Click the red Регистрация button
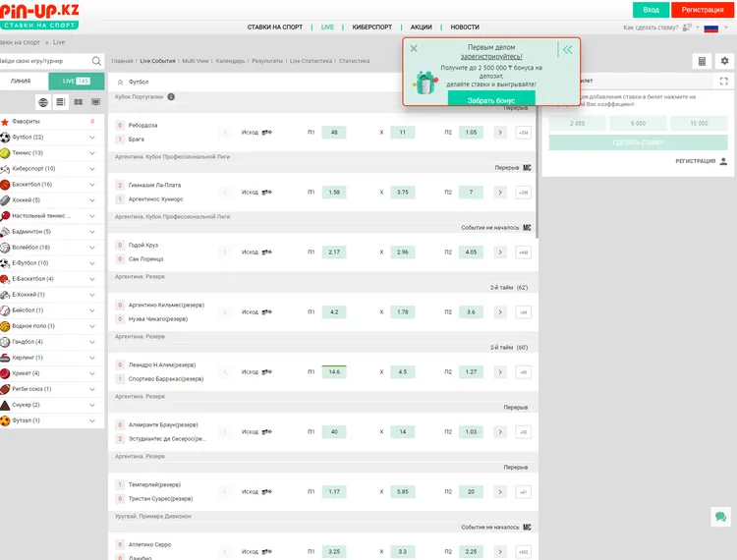This screenshot has width=737, height=560. [703, 10]
